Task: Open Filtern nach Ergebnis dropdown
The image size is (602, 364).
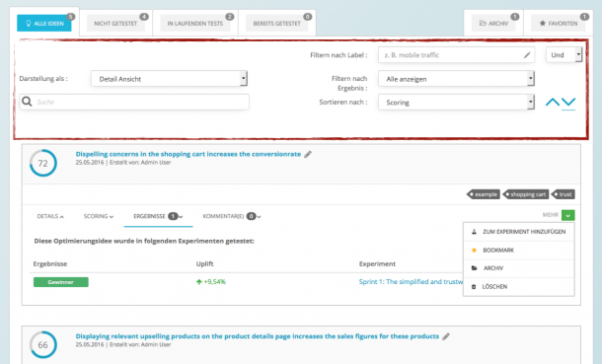Action: (456, 79)
